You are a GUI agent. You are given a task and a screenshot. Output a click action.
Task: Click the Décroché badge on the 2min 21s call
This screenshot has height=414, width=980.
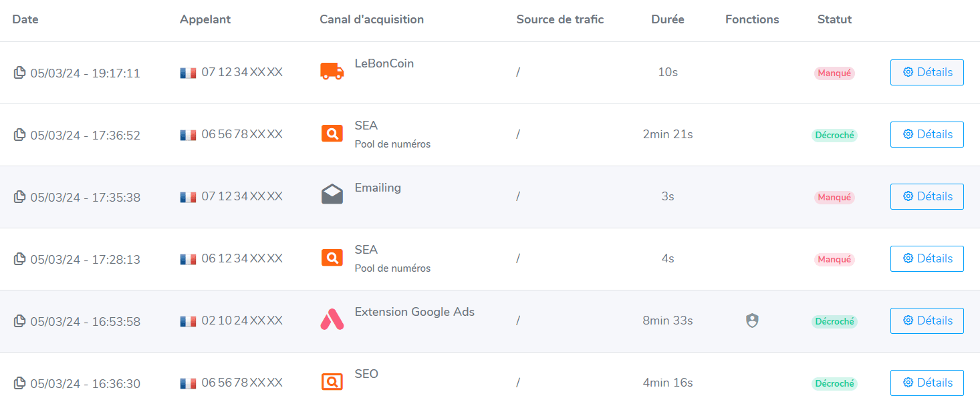point(834,136)
